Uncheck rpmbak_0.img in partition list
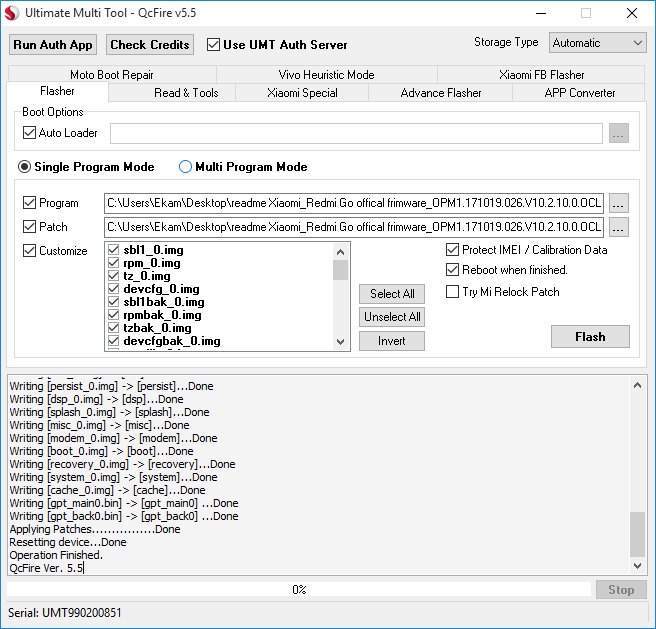656x629 pixels. click(x=113, y=315)
